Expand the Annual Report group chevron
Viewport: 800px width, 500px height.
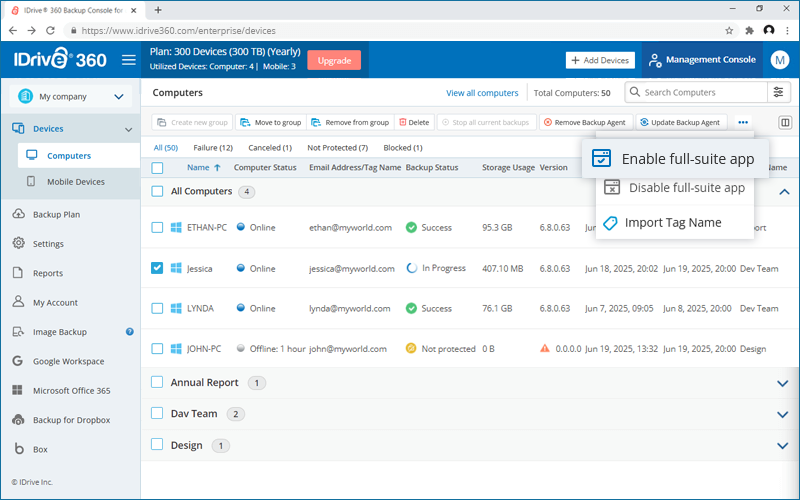pos(783,383)
